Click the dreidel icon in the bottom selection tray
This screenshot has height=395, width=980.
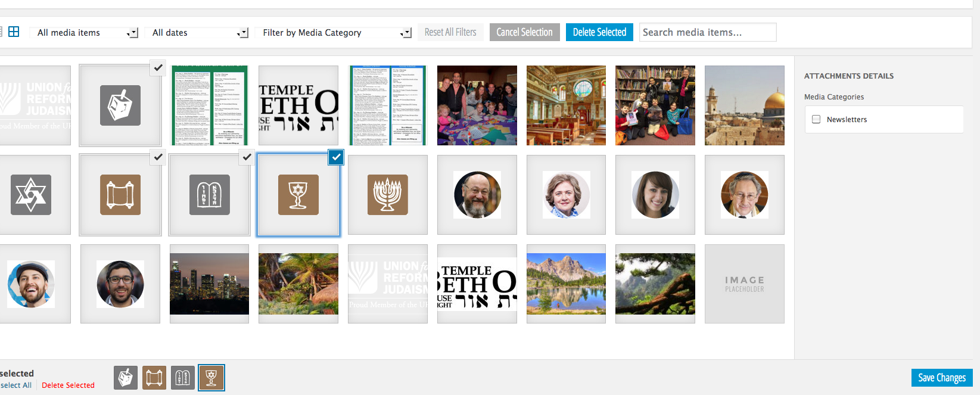point(126,378)
